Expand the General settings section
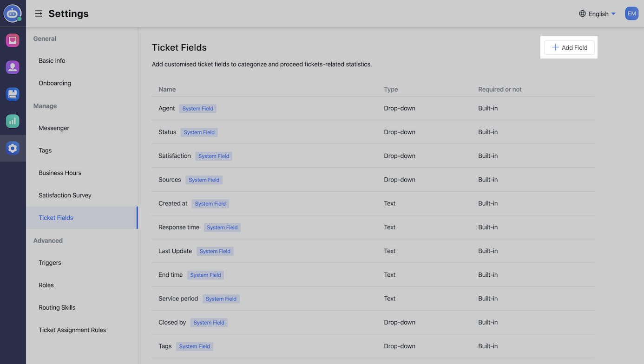Image resolution: width=644 pixels, height=364 pixels. (x=45, y=39)
